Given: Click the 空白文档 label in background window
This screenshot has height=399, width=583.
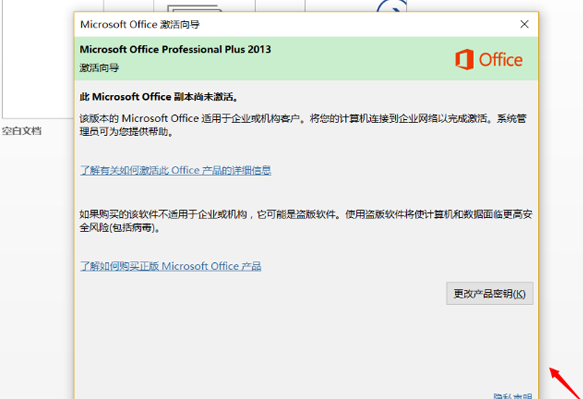Looking at the screenshot, I should click(x=22, y=131).
